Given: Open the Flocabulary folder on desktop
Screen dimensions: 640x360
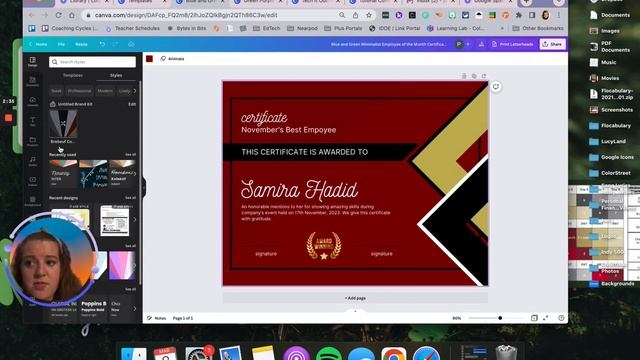Looking at the screenshot, I should point(610,126).
